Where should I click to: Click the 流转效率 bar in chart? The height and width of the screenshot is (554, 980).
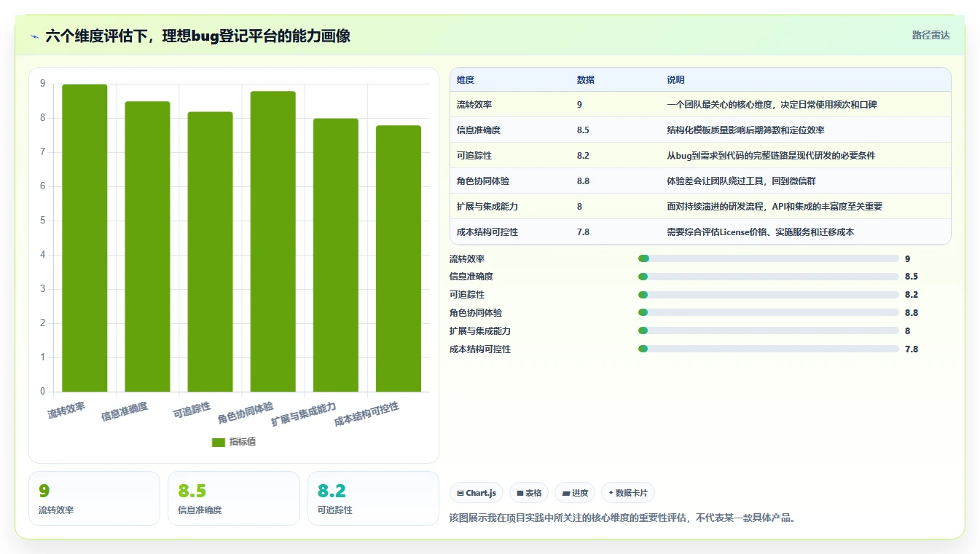pyautogui.click(x=85, y=238)
